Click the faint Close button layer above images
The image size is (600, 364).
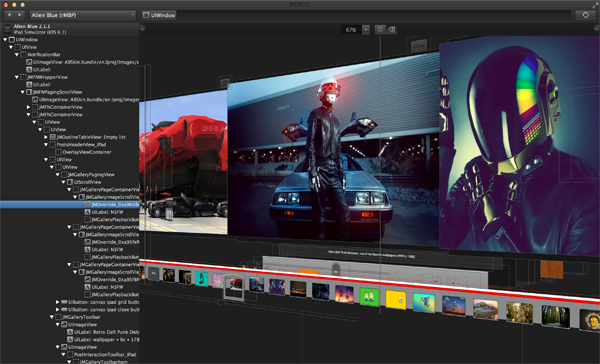419,46
